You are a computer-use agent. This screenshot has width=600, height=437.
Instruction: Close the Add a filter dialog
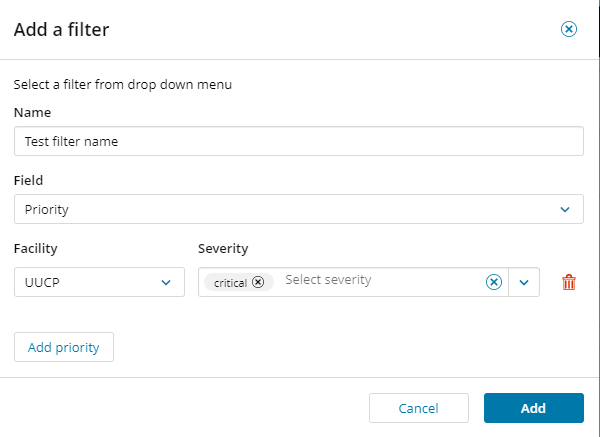tap(569, 30)
